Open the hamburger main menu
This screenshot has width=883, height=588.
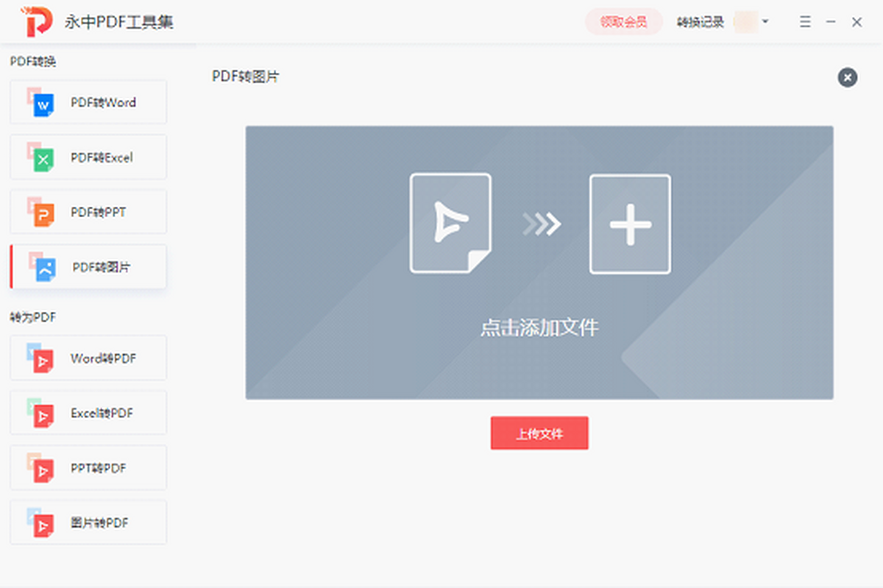click(805, 22)
